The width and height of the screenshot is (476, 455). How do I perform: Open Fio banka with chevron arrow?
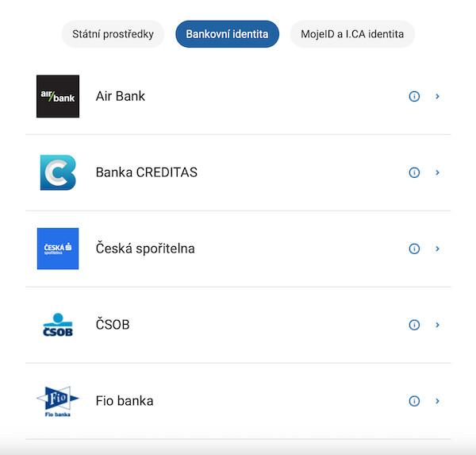[x=437, y=401]
